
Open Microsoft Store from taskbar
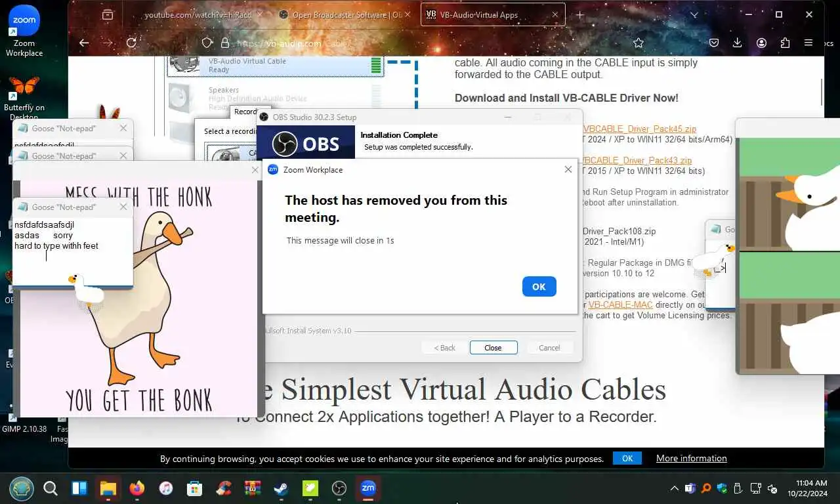[194, 488]
